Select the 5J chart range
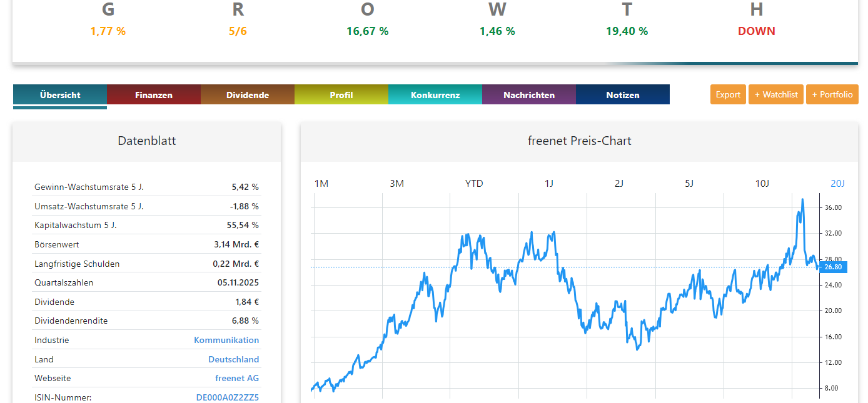The width and height of the screenshot is (868, 403). tap(689, 183)
